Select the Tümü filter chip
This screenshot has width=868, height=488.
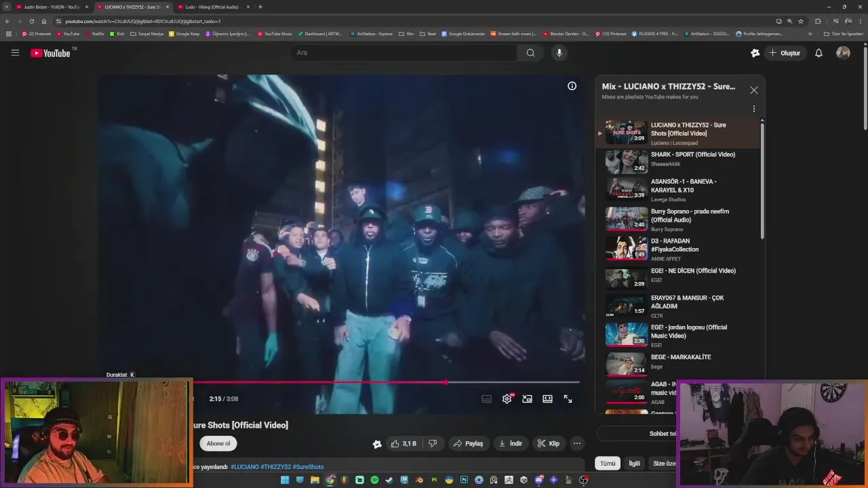608,464
